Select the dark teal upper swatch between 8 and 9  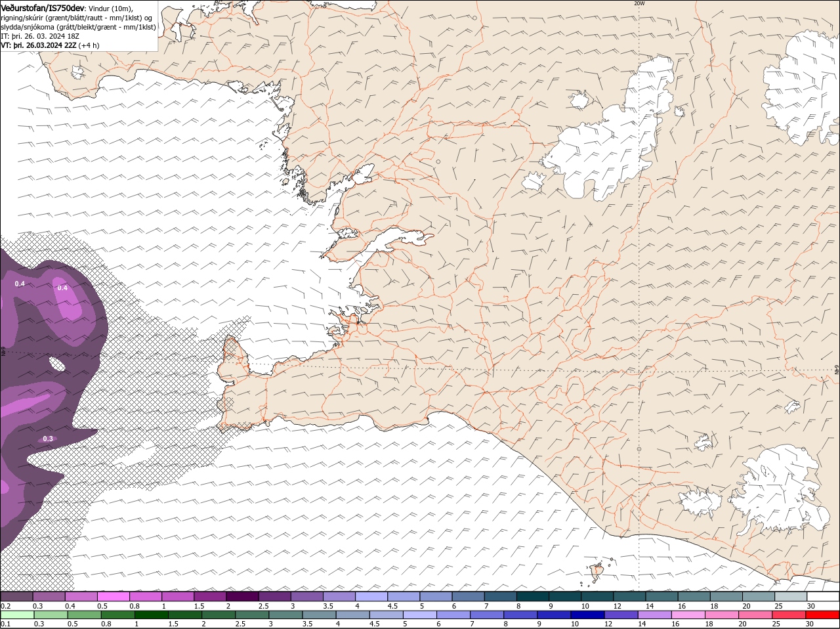(532, 596)
